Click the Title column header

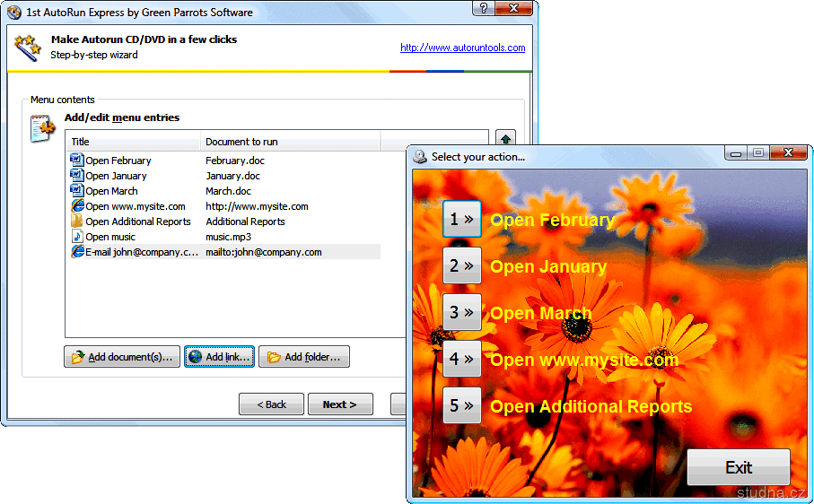click(x=133, y=142)
